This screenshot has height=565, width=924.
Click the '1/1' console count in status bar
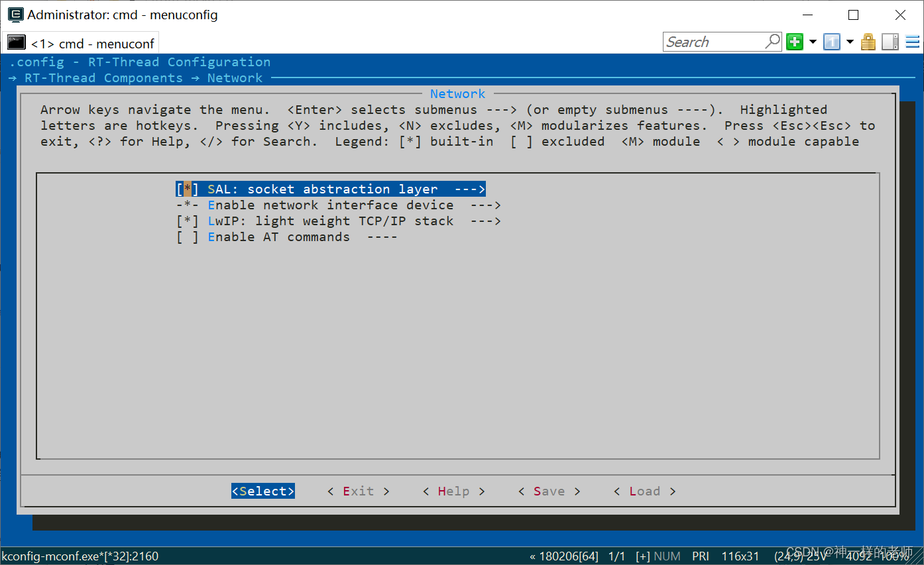point(617,556)
